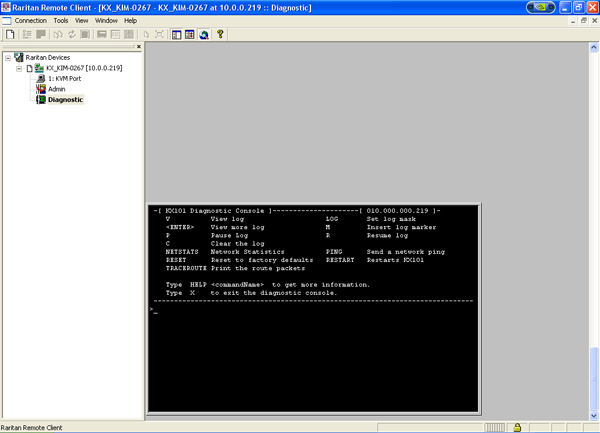Click the yellow question mark About icon

220,34
